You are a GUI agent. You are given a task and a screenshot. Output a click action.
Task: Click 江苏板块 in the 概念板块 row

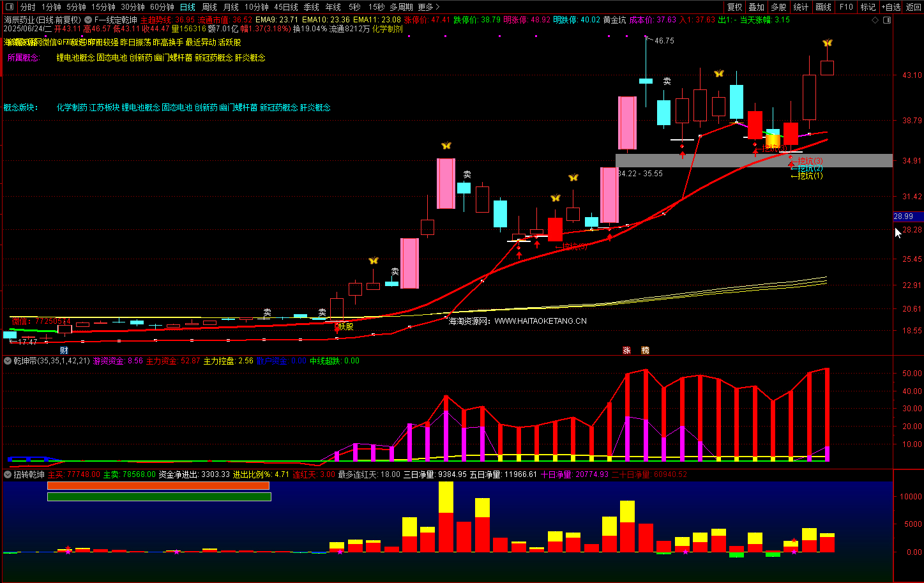104,107
